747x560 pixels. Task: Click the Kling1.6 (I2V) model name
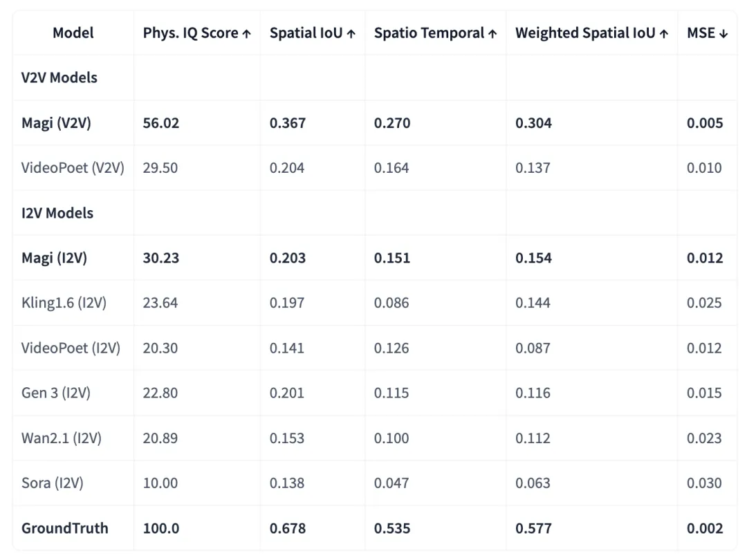click(64, 303)
